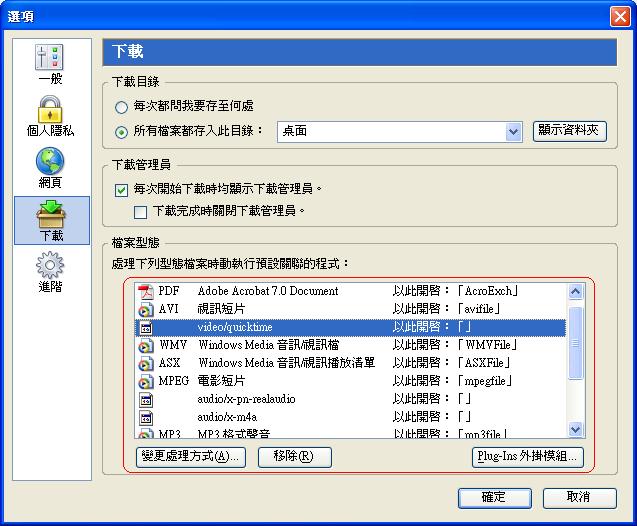Click the MPEG file type icon
Image resolution: width=637 pixels, height=526 pixels.
pos(144,381)
